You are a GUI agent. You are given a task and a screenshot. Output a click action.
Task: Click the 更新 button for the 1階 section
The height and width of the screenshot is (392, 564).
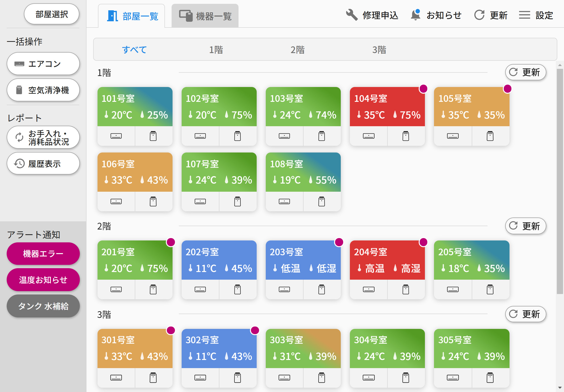coord(525,72)
